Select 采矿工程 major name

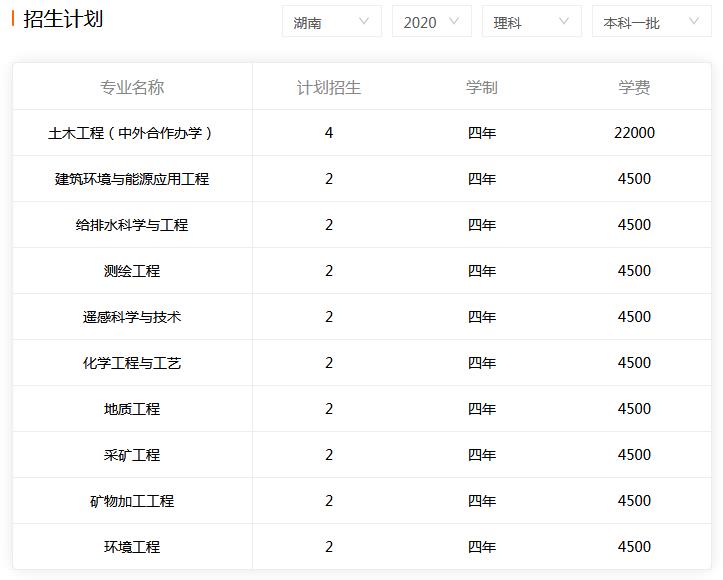coord(132,455)
